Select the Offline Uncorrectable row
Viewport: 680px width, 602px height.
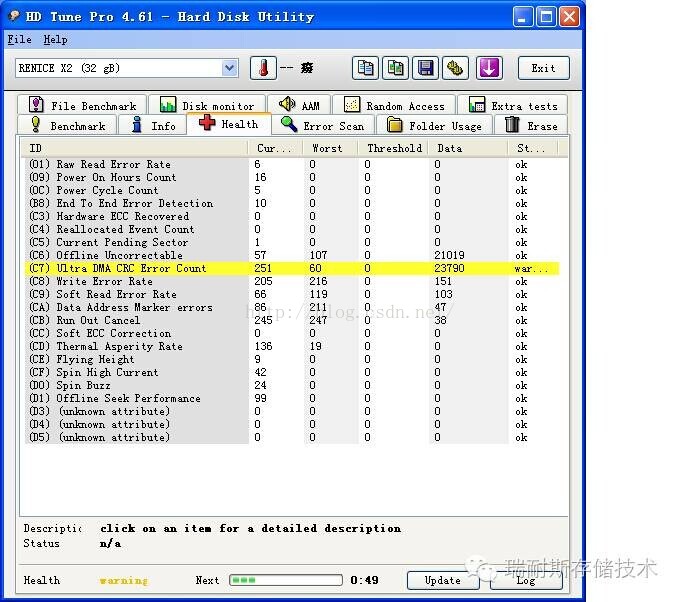[292, 255]
